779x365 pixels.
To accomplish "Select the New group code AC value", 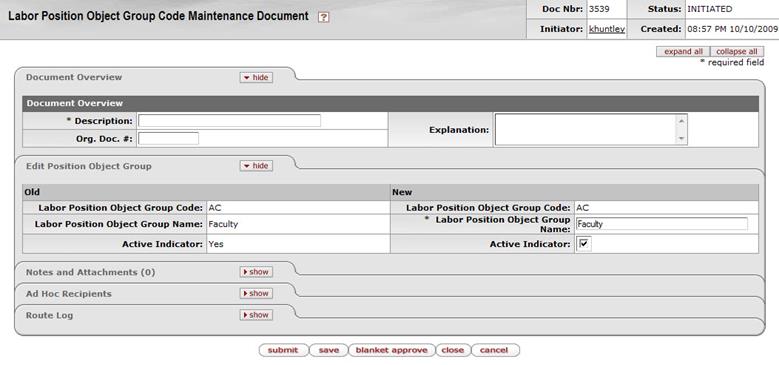I will pyautogui.click(x=583, y=208).
